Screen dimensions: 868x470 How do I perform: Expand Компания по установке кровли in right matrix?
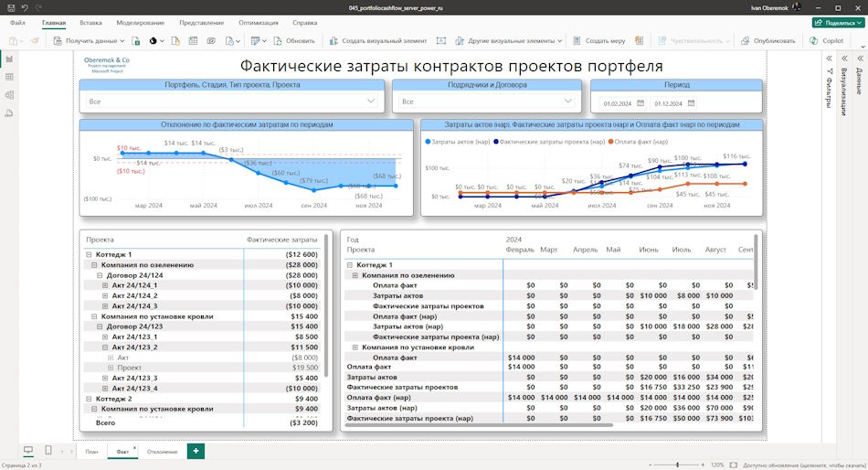[355, 347]
